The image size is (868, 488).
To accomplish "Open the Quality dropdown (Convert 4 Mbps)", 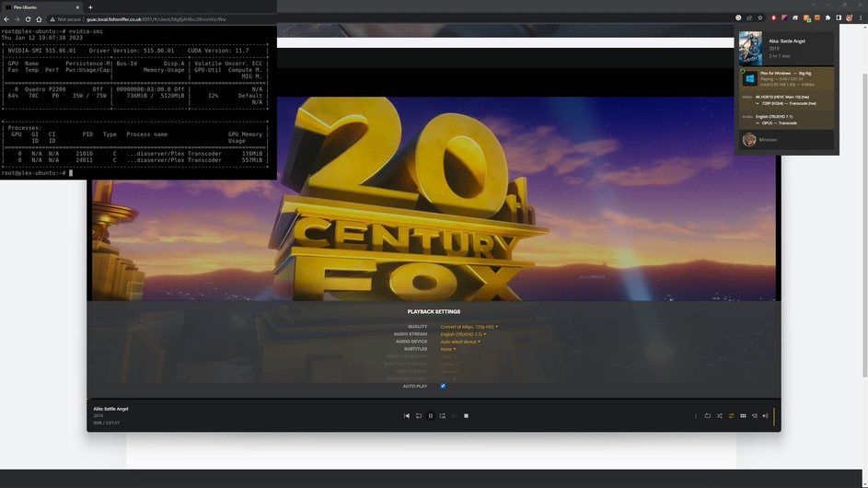I will (x=469, y=327).
